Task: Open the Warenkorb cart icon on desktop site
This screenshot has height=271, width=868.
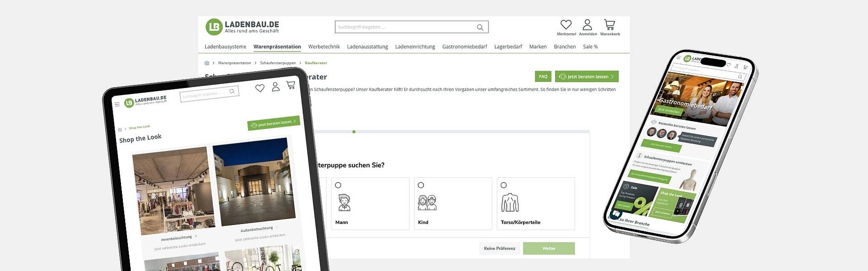Action: click(609, 25)
